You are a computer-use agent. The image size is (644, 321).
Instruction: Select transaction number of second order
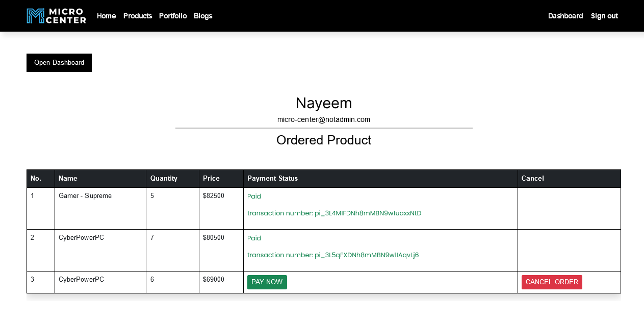(x=333, y=255)
